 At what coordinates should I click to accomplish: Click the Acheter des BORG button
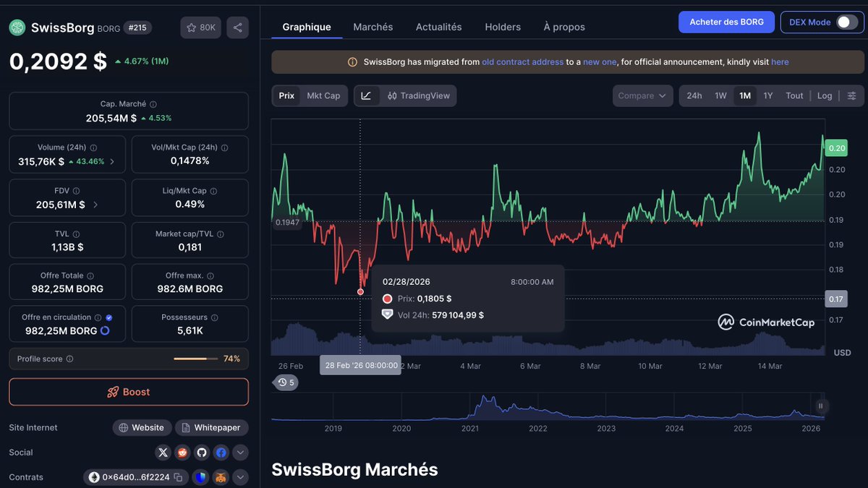[x=726, y=22]
